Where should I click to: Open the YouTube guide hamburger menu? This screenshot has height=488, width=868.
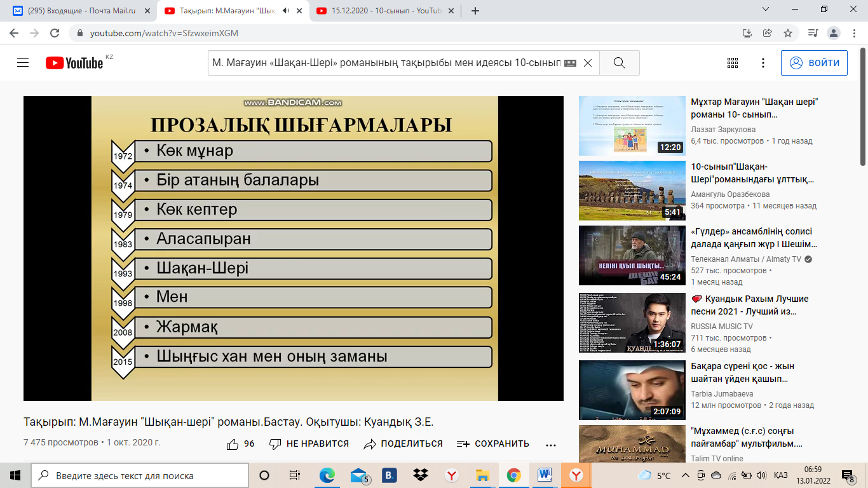23,63
